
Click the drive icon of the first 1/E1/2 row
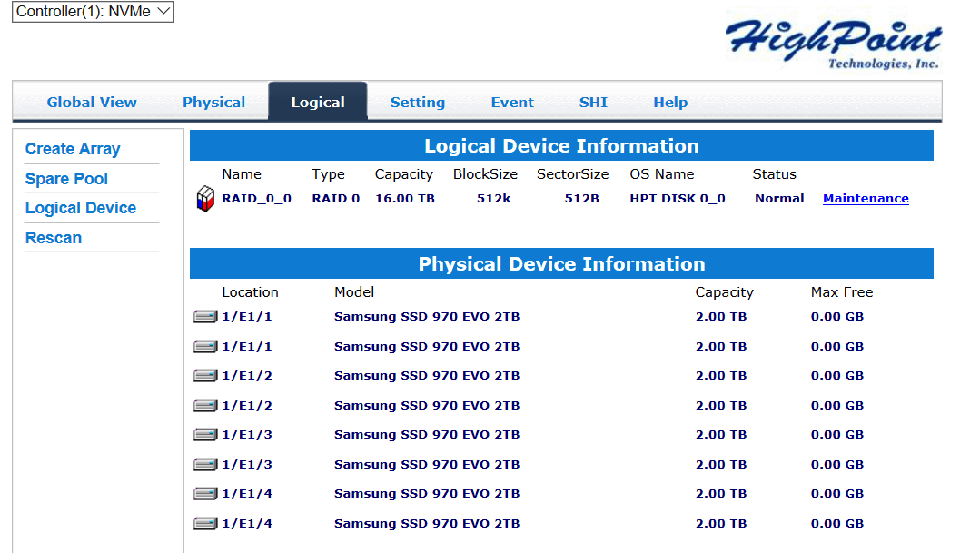[x=205, y=376]
